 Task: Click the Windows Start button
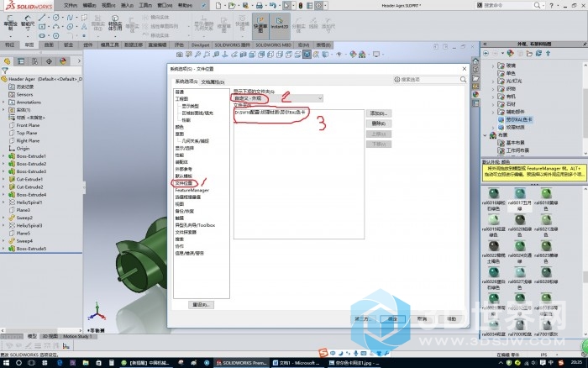tap(7, 361)
